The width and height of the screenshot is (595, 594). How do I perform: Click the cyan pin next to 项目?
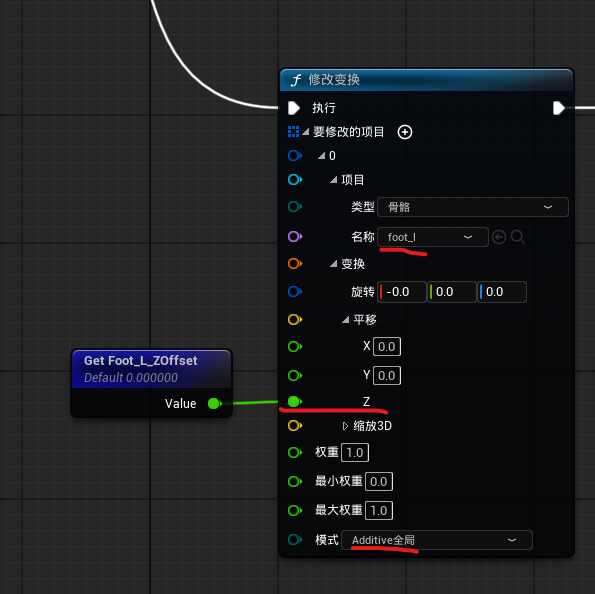[295, 180]
